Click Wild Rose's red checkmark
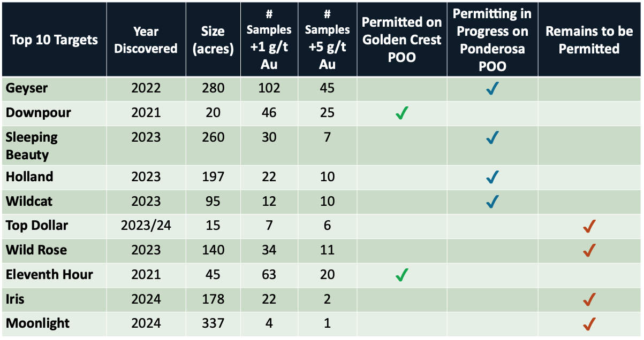644x340 pixels. click(x=589, y=250)
